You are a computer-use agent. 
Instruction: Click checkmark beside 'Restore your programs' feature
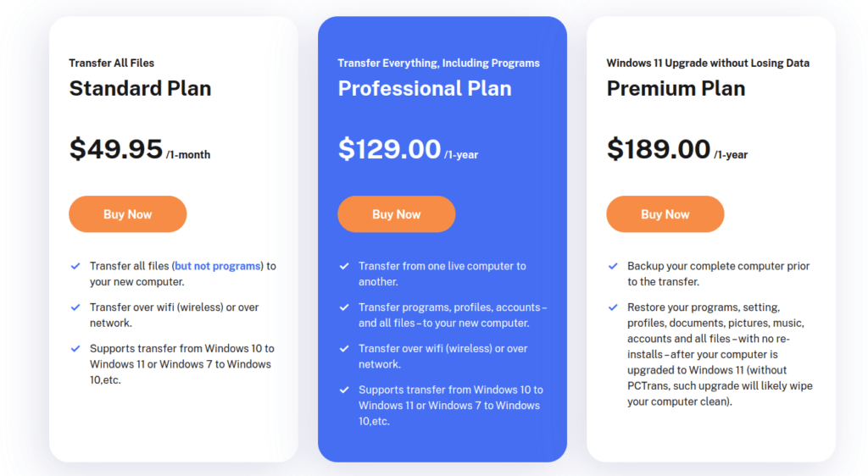(613, 307)
